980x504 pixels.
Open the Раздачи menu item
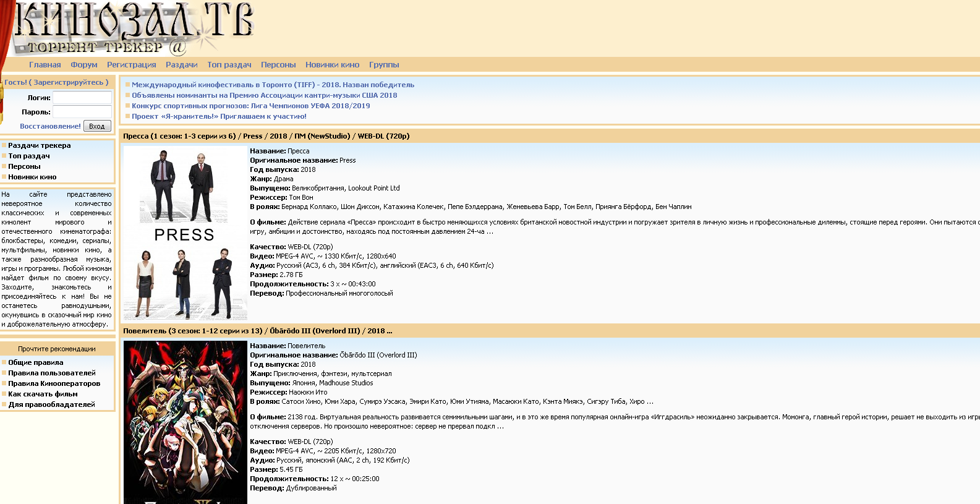coord(182,65)
